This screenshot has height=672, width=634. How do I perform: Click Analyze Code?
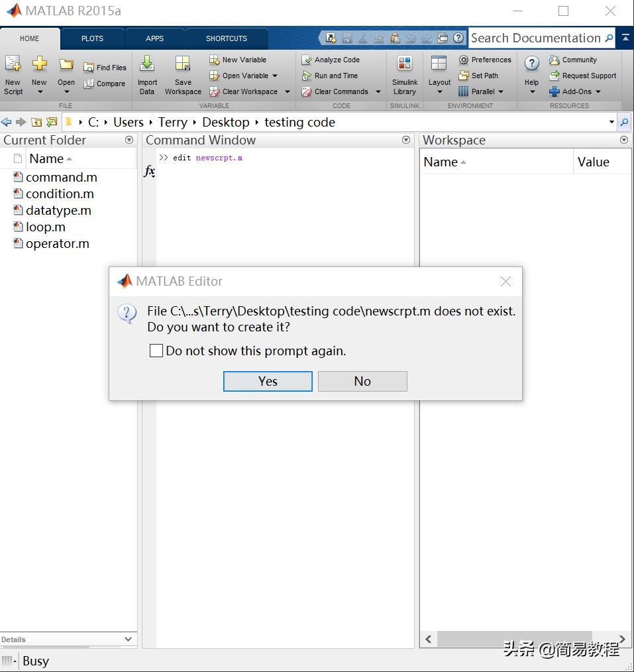[331, 60]
